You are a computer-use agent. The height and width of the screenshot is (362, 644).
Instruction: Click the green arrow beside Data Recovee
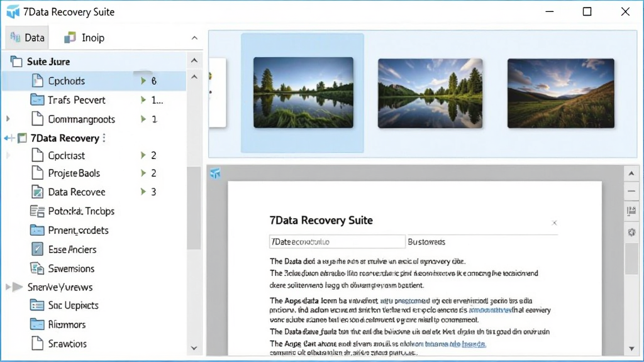coord(143,191)
